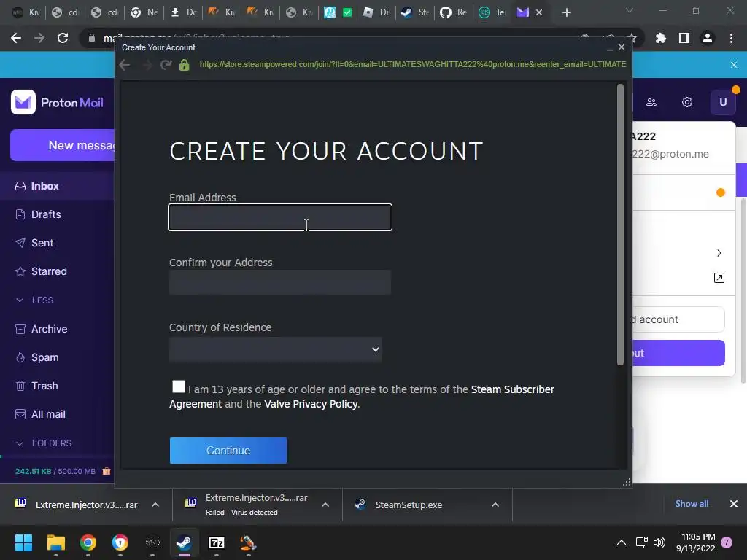Expand options for failed Extreme.Injector download
747x560 pixels.
point(325,505)
